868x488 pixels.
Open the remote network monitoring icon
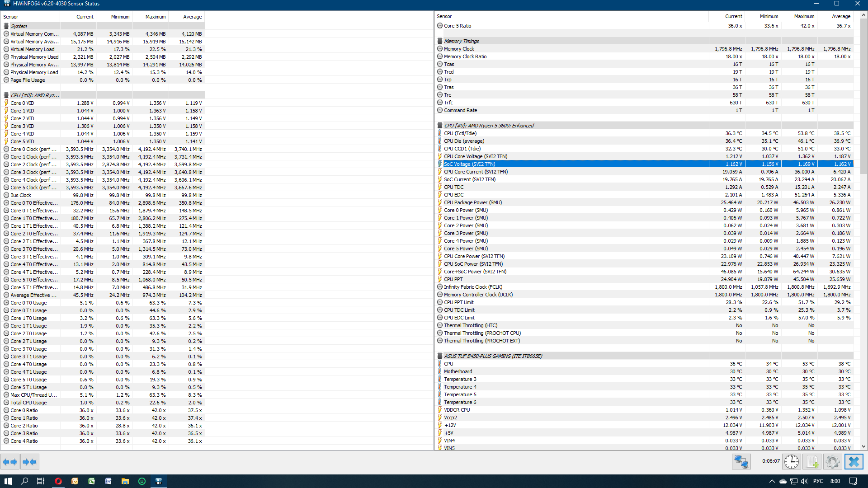tap(741, 462)
